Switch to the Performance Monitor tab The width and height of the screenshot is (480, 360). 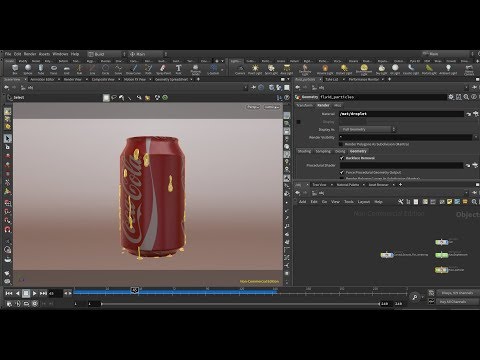click(364, 79)
